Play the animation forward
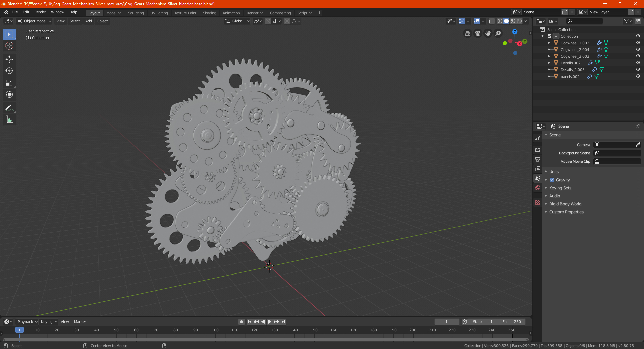644x349 pixels. 270,322
